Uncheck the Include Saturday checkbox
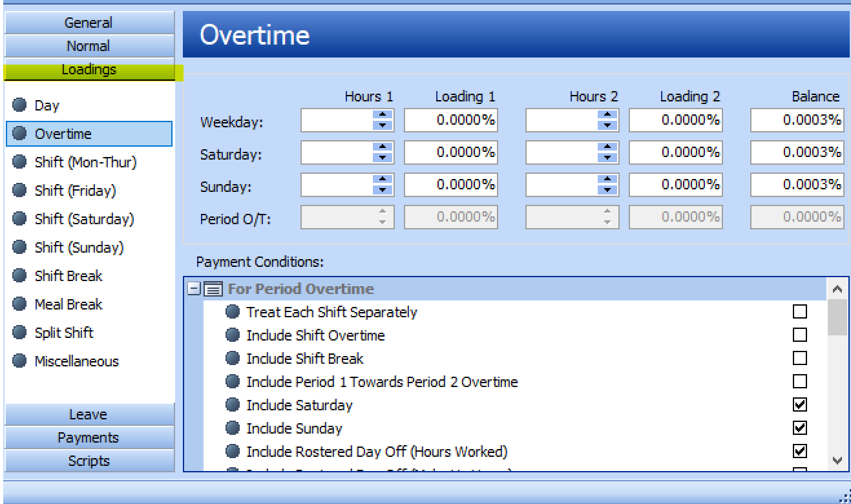 pos(800,405)
